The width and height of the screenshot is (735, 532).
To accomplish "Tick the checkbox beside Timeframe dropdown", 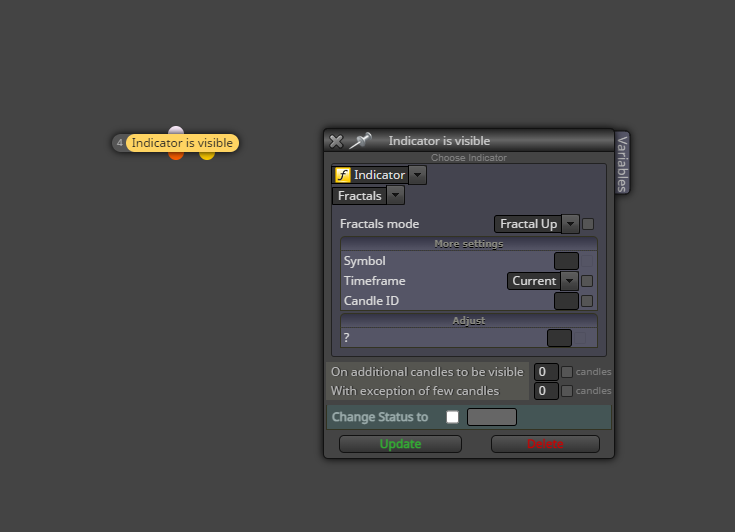I will click(x=587, y=281).
